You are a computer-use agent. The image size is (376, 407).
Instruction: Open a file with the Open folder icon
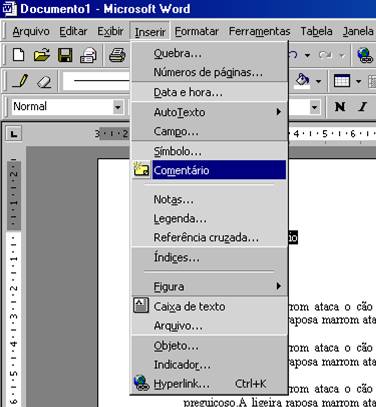tap(42, 55)
